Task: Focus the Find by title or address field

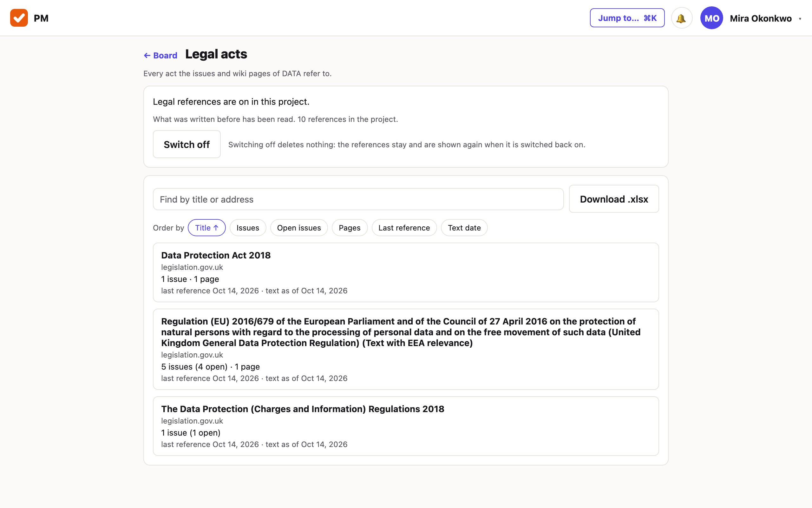Action: (358, 199)
